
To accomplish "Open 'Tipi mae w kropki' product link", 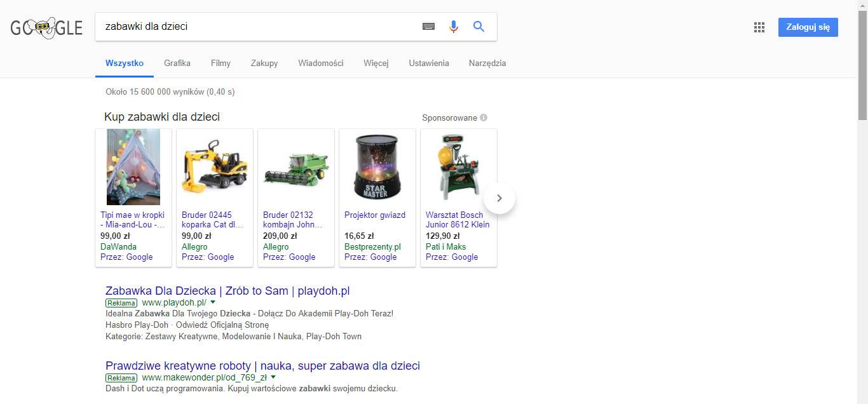I will (x=132, y=220).
